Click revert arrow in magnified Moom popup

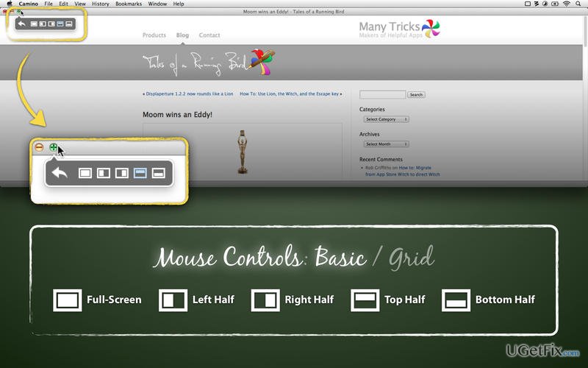(60, 173)
